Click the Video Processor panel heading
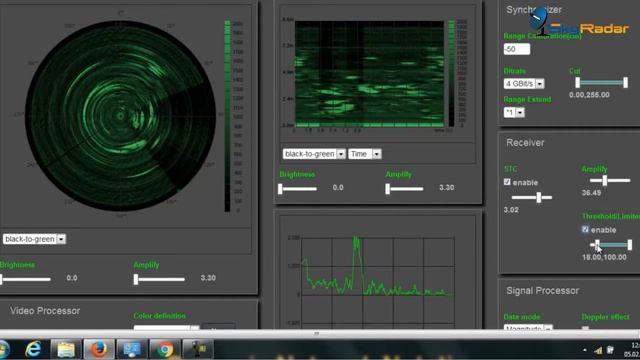This screenshot has height=360, width=640. tap(45, 311)
